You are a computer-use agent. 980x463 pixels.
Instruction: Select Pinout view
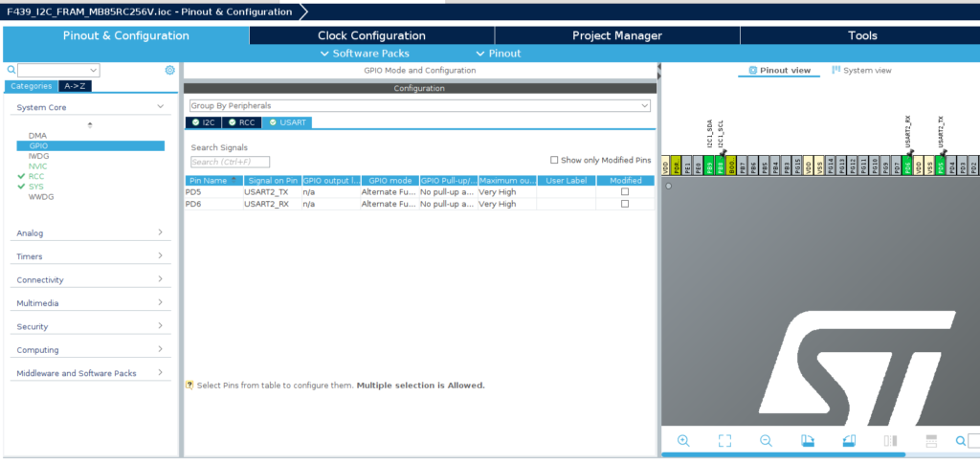[779, 70]
